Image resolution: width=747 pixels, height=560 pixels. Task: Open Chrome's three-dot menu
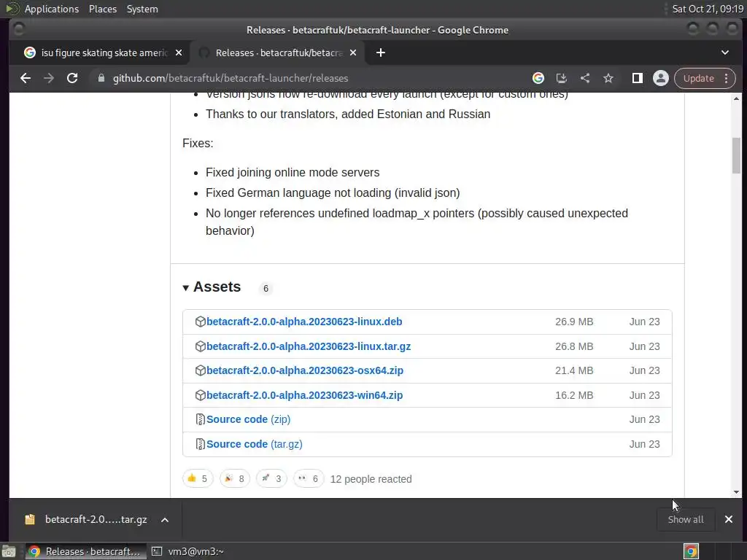point(727,78)
